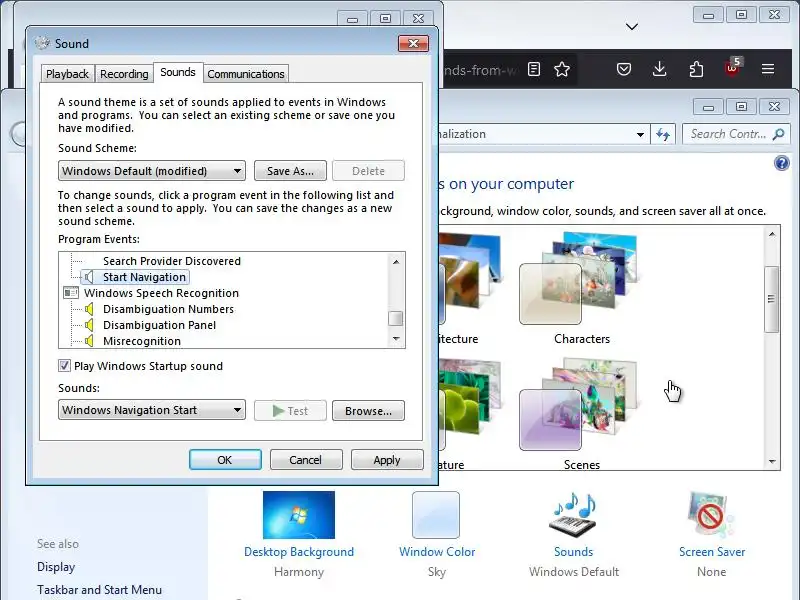This screenshot has height=600, width=800.
Task: Open Desktop Background Harmony picture
Action: 299,515
